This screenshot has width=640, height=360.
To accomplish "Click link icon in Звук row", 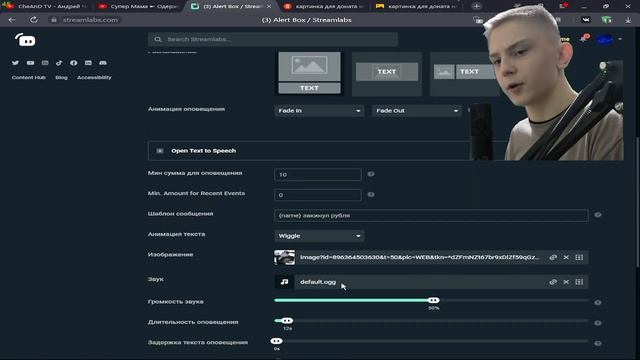I will click(553, 282).
